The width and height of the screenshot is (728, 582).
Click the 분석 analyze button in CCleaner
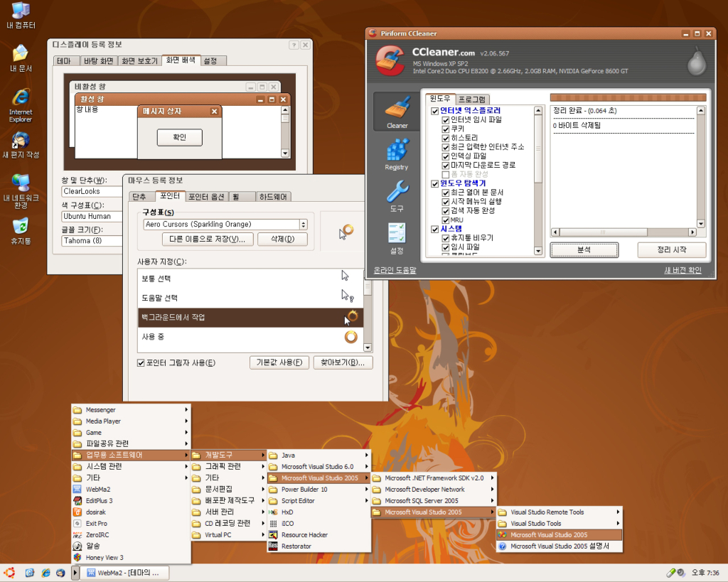coord(584,249)
